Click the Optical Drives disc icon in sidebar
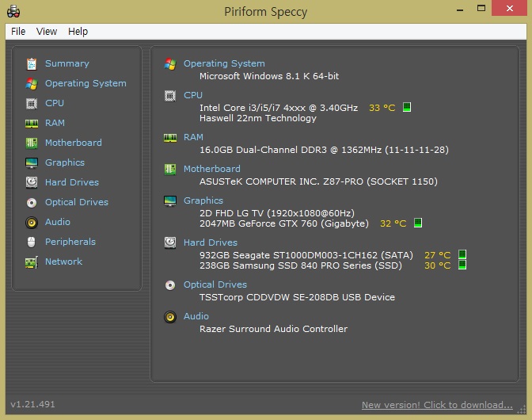The image size is (532, 420). tap(32, 202)
